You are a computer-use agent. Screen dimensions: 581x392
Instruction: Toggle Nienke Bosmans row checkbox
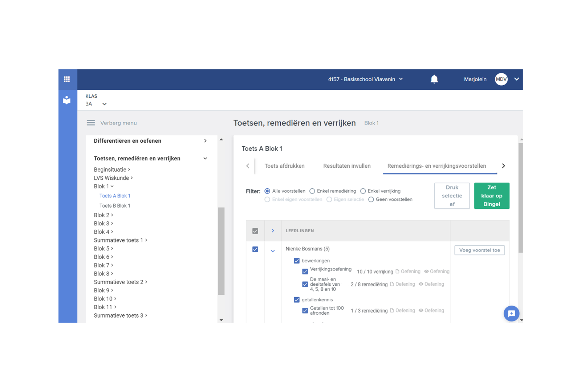(x=255, y=249)
